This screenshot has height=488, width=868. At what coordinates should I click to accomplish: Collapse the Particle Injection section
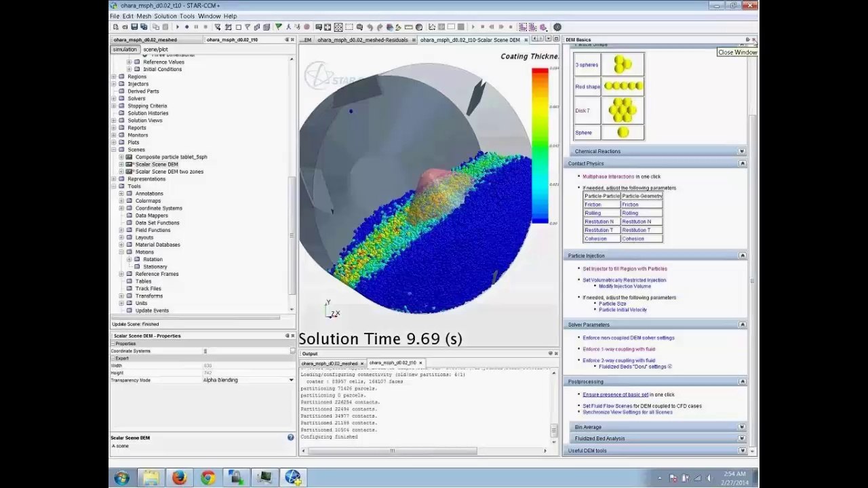[x=742, y=256]
